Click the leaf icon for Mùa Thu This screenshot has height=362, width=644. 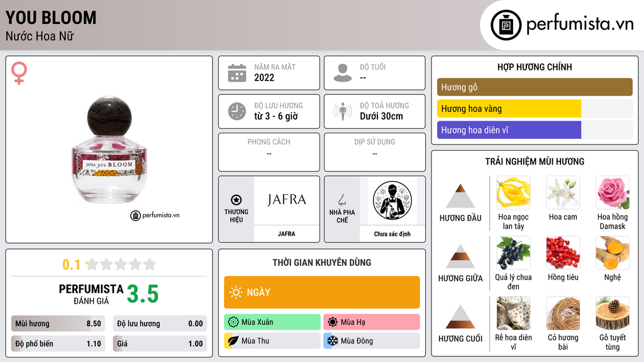click(233, 341)
